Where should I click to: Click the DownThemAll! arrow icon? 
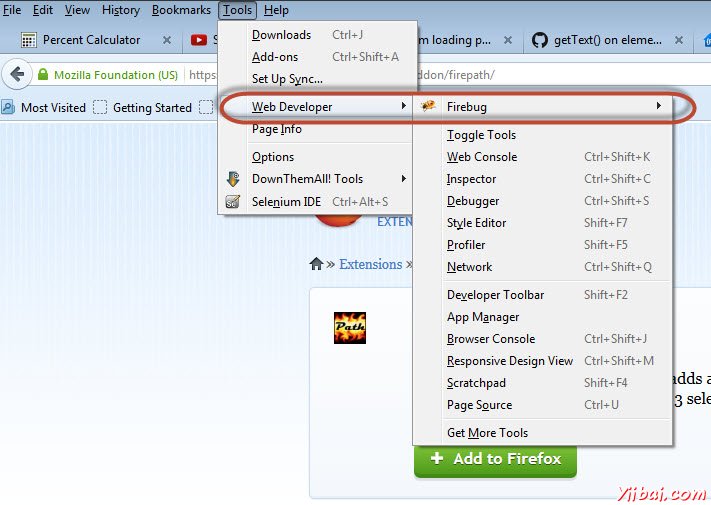[233, 179]
